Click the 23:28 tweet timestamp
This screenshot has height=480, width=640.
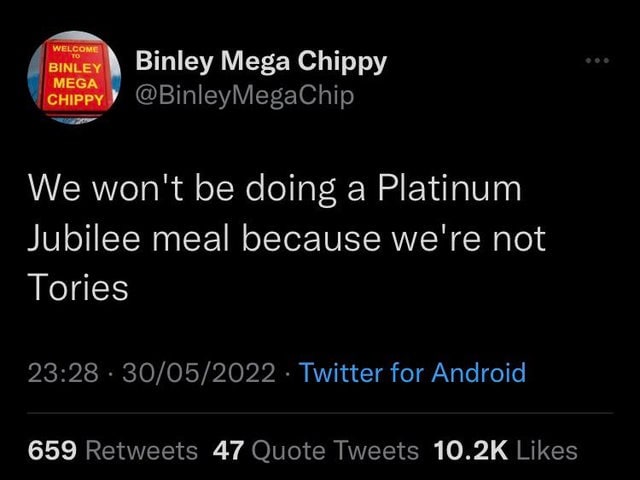click(x=63, y=373)
